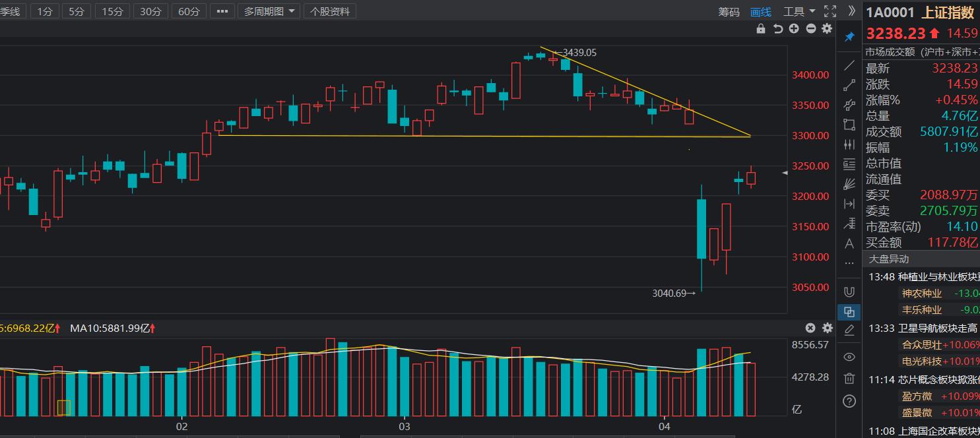
Task: Click the 3439.05 high price marker
Action: (x=579, y=53)
